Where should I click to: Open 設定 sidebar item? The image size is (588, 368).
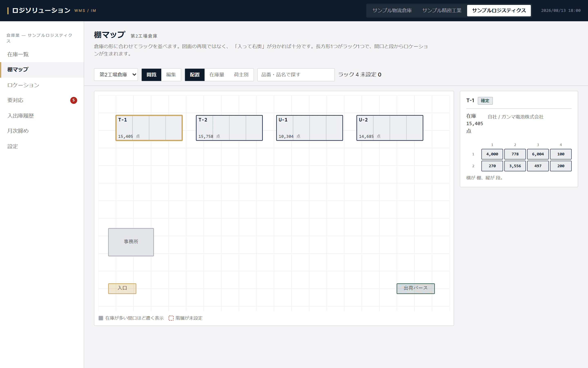tap(42, 146)
